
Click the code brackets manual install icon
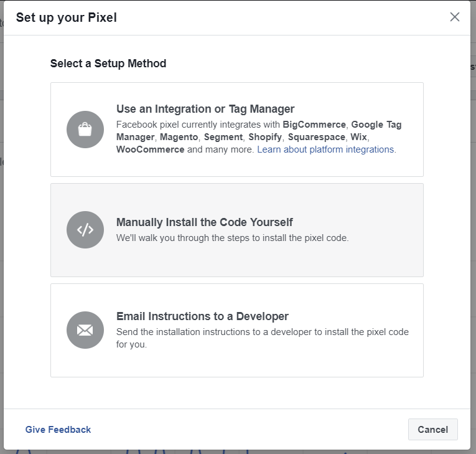pyautogui.click(x=85, y=230)
